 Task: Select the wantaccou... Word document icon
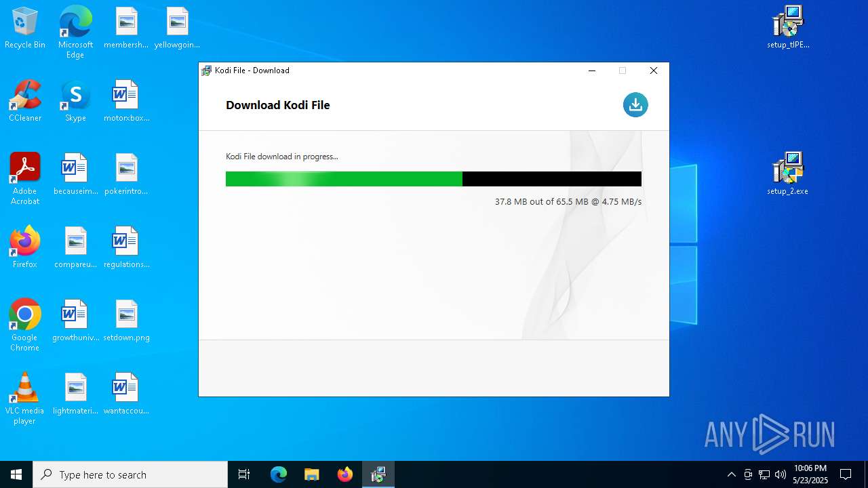126,394
